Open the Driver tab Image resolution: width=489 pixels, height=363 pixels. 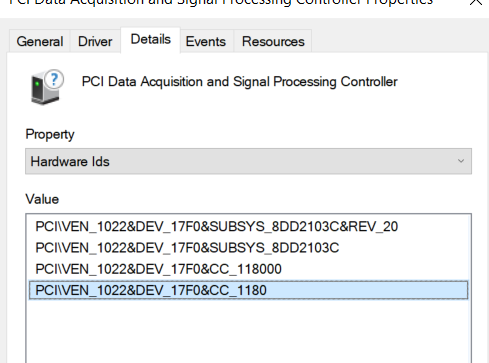click(x=95, y=41)
